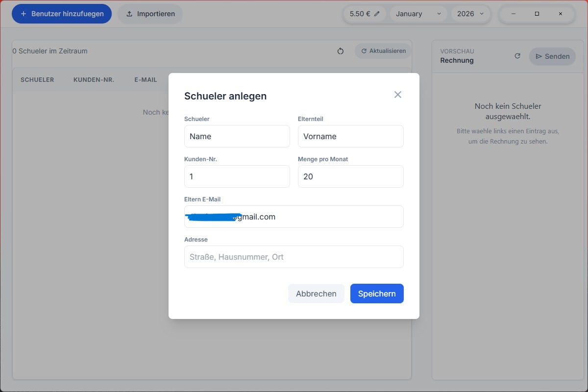
Task: Save the student with Speichern
Action: click(x=377, y=294)
